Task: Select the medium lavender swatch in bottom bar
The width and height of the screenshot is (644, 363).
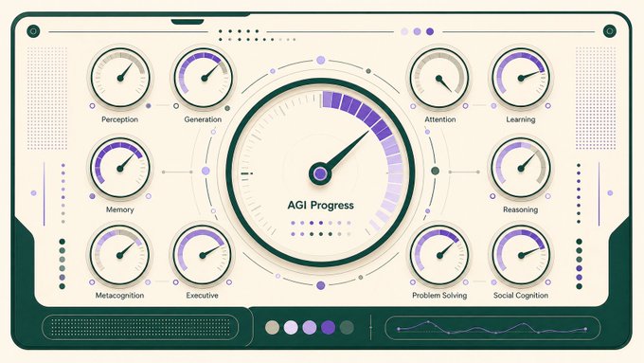Action: coord(310,328)
